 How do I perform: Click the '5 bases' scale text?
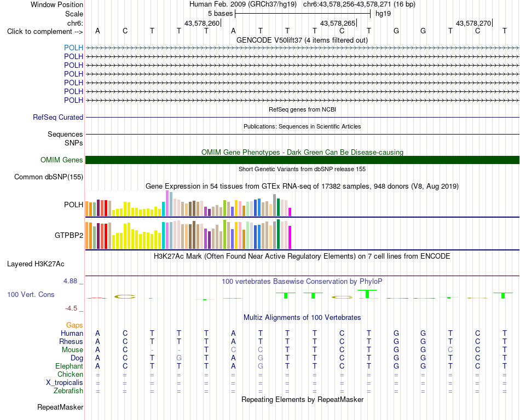(220, 14)
